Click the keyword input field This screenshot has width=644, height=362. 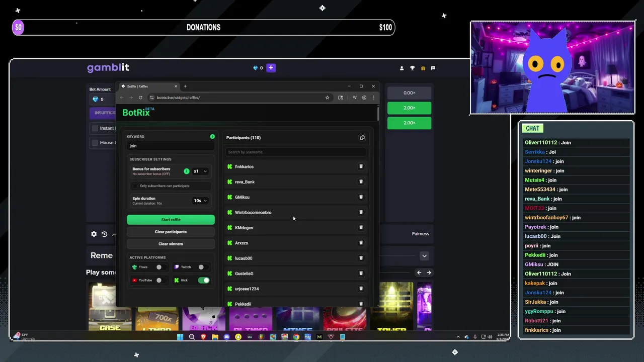tap(171, 146)
